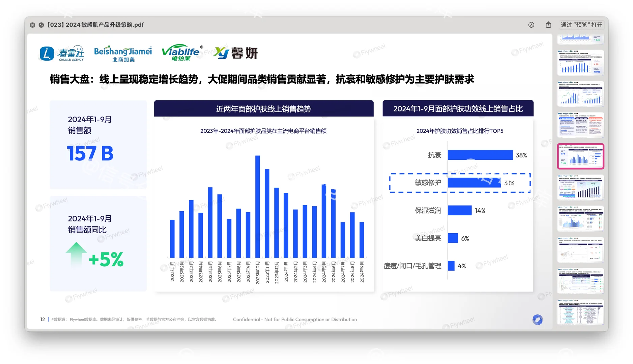Select the 春雷社 CHUNLEI AGENCY logo
Image resolution: width=633 pixels, height=364 pixels.
coord(62,53)
